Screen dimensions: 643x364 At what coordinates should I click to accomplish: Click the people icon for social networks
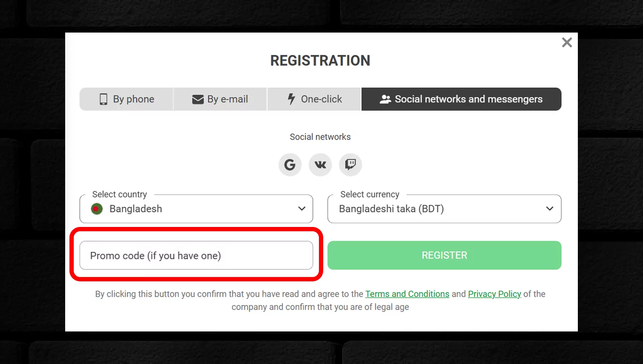coord(385,99)
